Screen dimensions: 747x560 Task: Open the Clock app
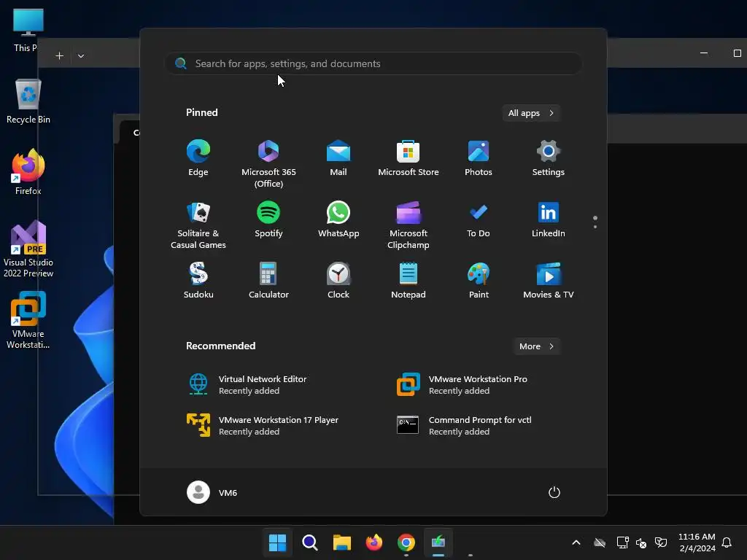click(338, 281)
